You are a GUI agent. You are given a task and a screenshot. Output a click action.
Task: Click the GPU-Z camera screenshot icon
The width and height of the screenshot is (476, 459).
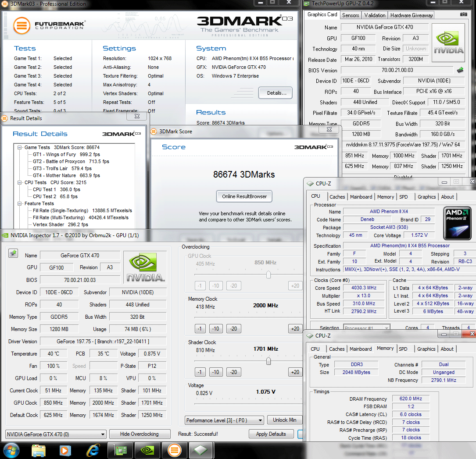coord(463,14)
